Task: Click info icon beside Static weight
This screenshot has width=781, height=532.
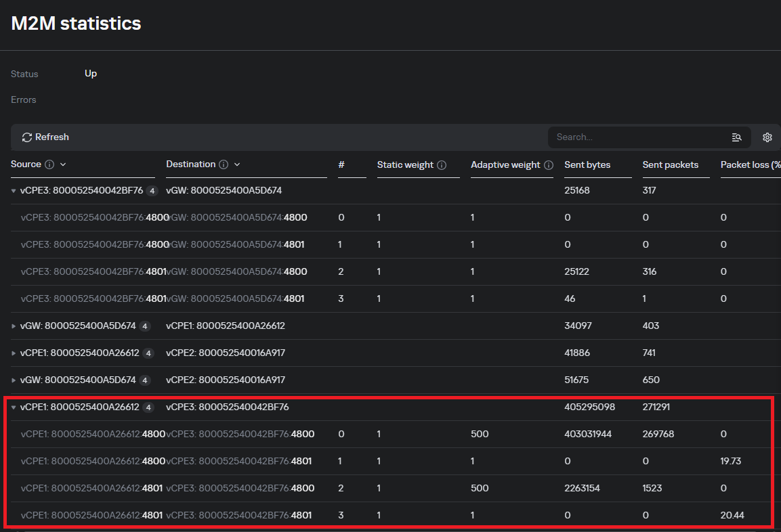Action: (442, 165)
